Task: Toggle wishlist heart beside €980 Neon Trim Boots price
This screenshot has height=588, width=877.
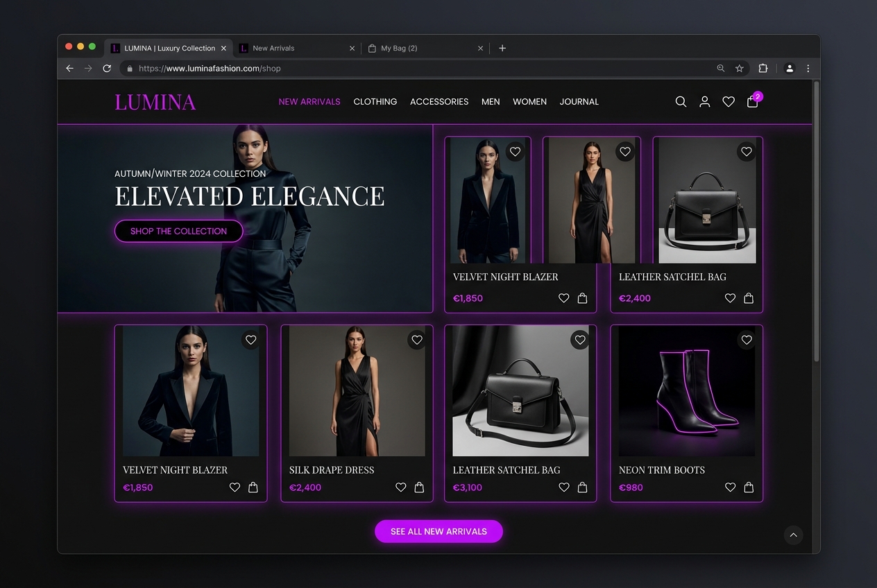Action: 730,487
